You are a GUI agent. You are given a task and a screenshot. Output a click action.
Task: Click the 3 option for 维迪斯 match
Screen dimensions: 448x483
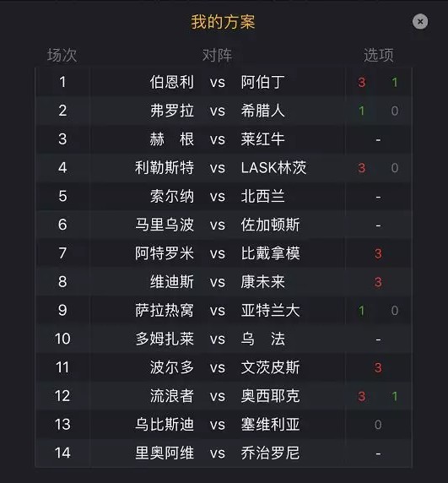coord(378,282)
